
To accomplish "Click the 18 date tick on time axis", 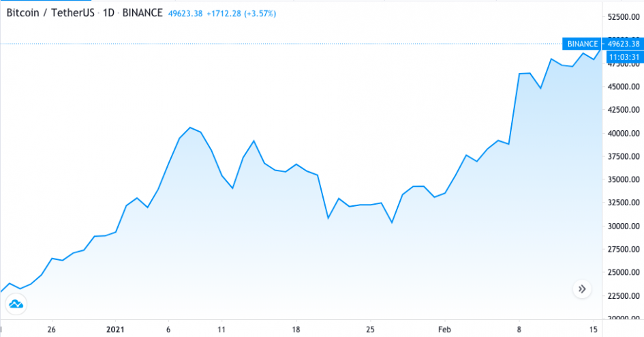I will 296,329.
